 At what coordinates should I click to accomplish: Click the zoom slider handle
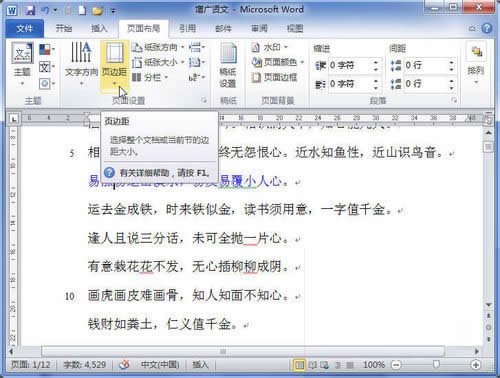tap(436, 365)
